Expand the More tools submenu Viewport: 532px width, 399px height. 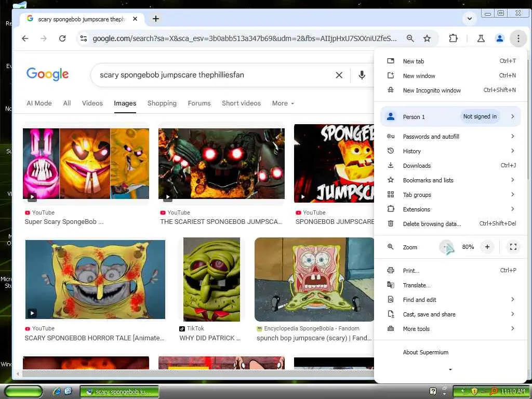pyautogui.click(x=450, y=329)
